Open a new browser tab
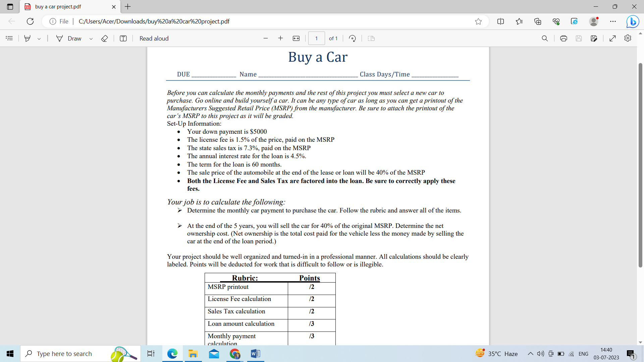The height and width of the screenshot is (362, 644). [x=128, y=7]
